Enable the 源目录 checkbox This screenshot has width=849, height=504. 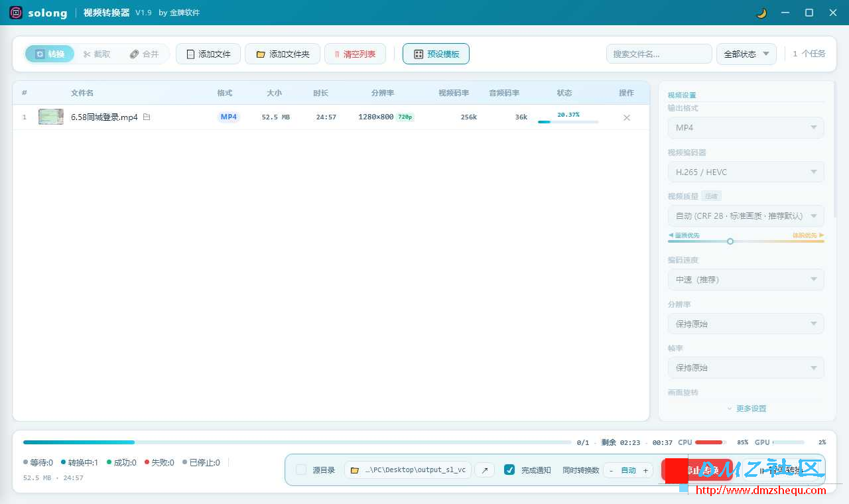pos(301,470)
